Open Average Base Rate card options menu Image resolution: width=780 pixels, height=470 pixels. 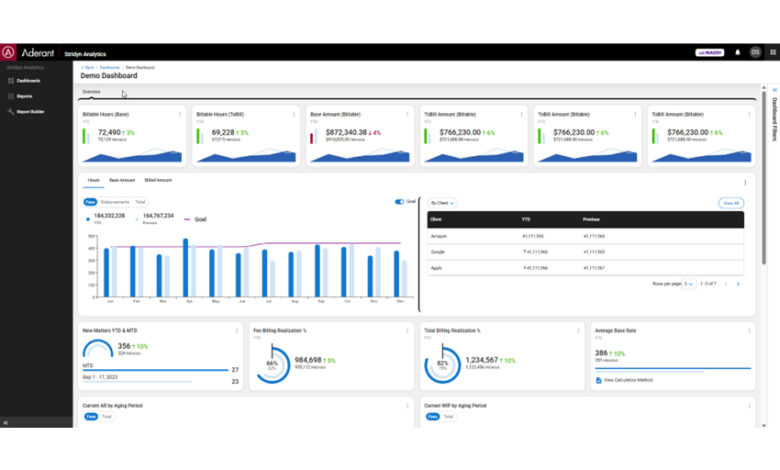[746, 330]
